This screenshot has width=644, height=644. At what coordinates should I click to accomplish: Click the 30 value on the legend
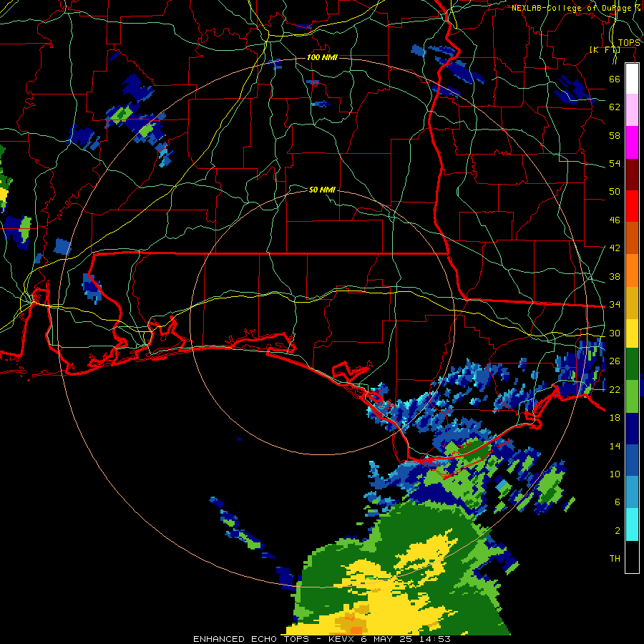click(x=615, y=333)
